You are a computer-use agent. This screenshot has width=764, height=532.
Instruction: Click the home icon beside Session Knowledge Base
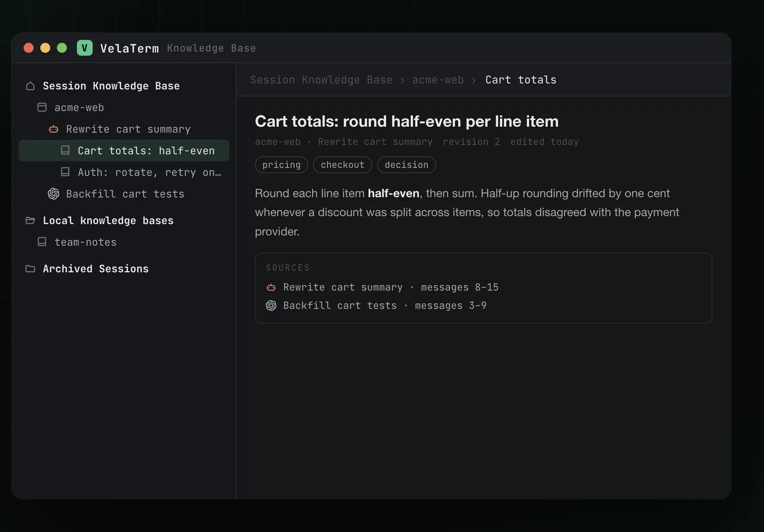coord(31,86)
